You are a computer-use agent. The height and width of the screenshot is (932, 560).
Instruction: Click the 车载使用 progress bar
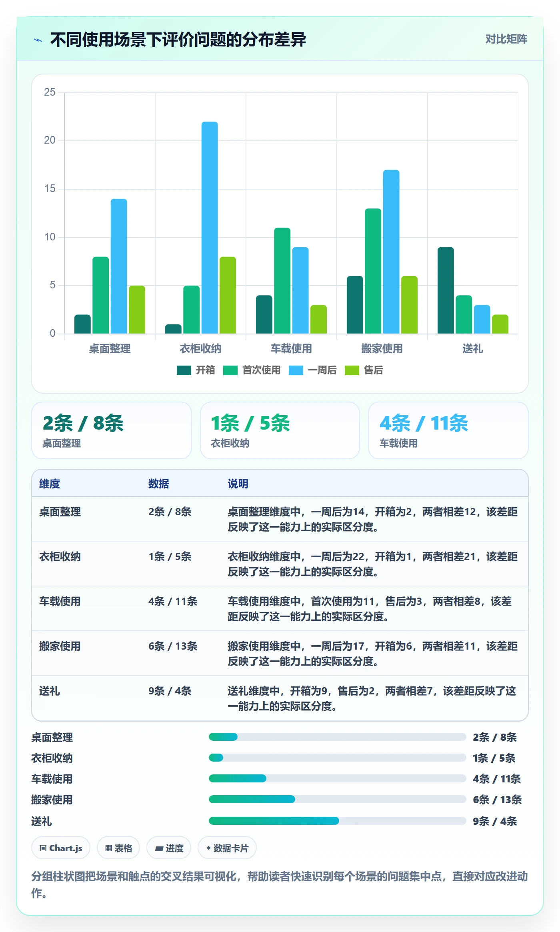tap(337, 778)
